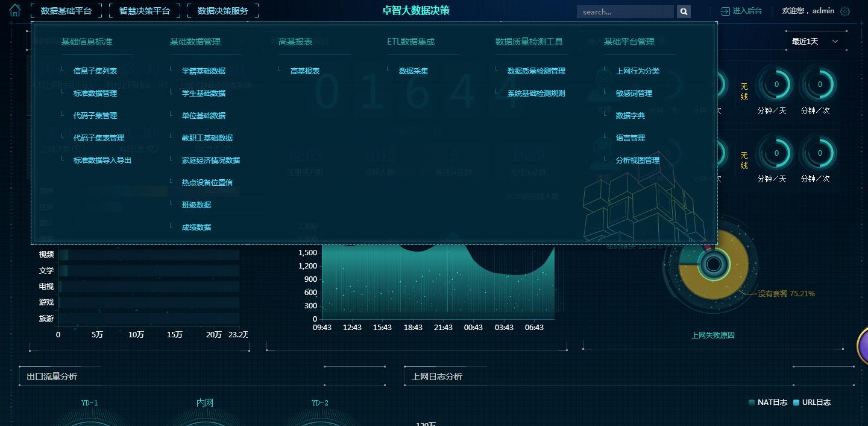Image resolution: width=868 pixels, height=426 pixels.
Task: Click the yellow 没有套餐 donut segment
Action: tap(734, 284)
